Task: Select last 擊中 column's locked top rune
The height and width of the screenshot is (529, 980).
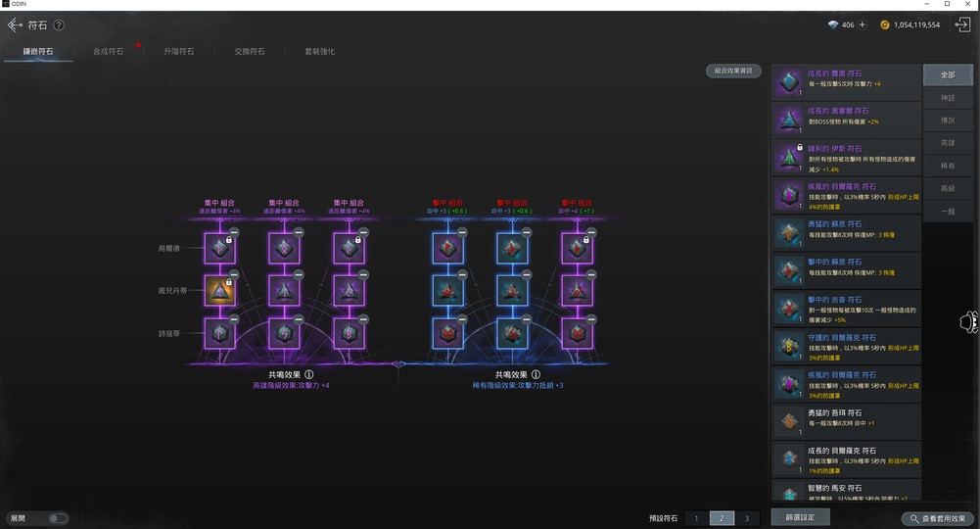Action: tap(578, 248)
